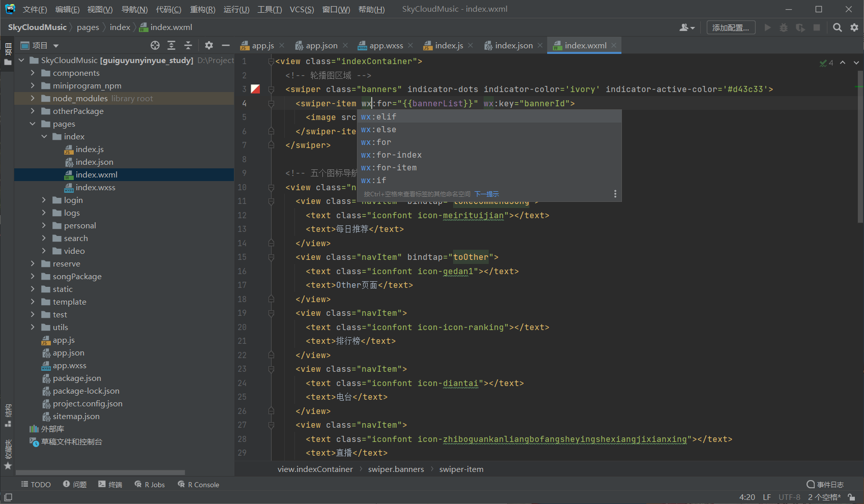Fold the navItem view on line 15

pos(271,257)
